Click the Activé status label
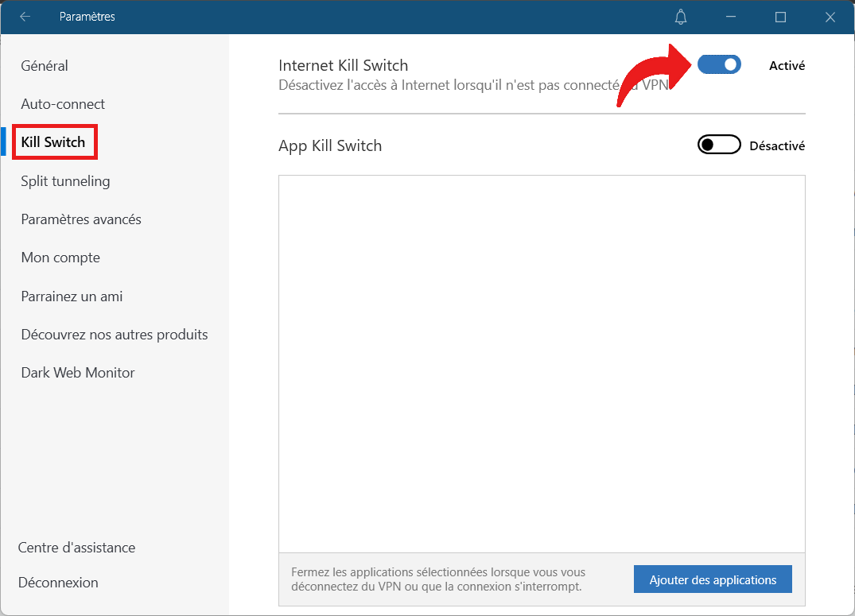The image size is (855, 616). coord(787,65)
